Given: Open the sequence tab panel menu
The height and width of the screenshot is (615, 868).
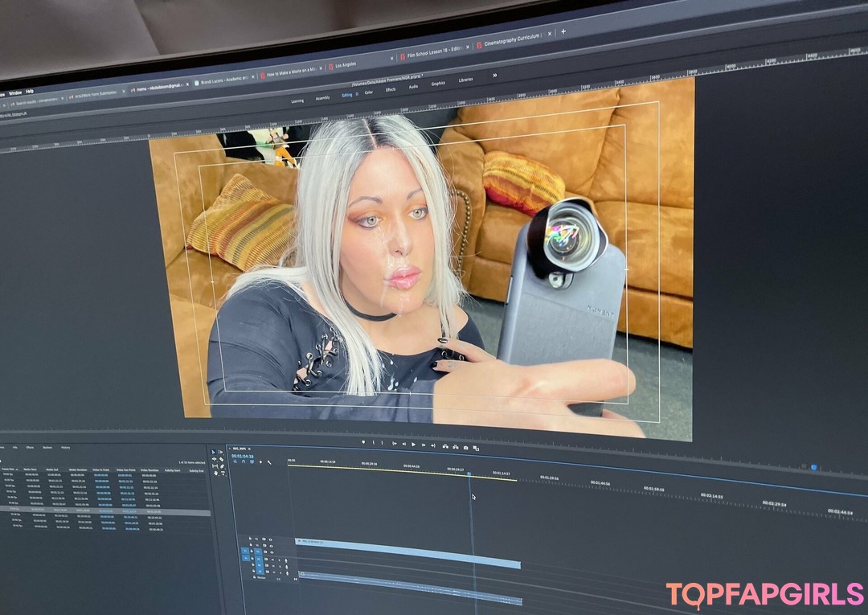Looking at the screenshot, I should (249, 449).
